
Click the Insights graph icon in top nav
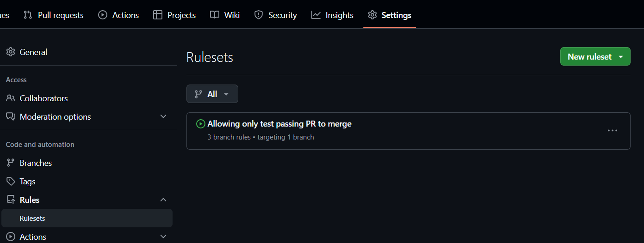pyautogui.click(x=316, y=15)
